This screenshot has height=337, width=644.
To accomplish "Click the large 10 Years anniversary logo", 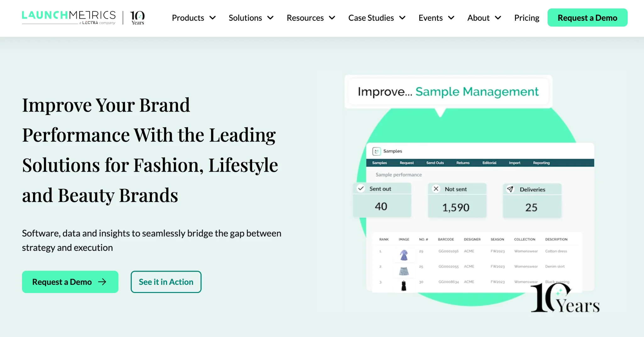I will pyautogui.click(x=565, y=298).
